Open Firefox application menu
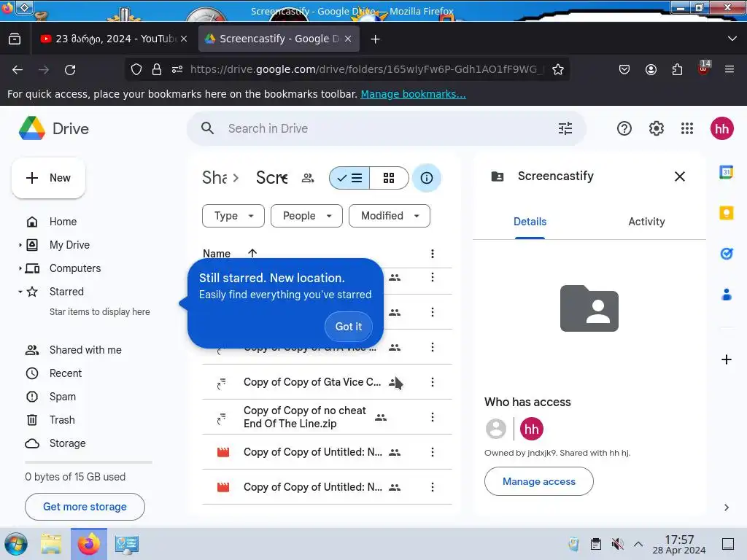This screenshot has height=560, width=747. tap(729, 69)
